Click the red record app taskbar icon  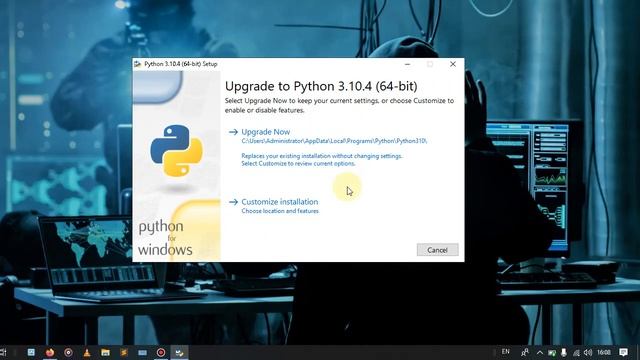(x=161, y=352)
